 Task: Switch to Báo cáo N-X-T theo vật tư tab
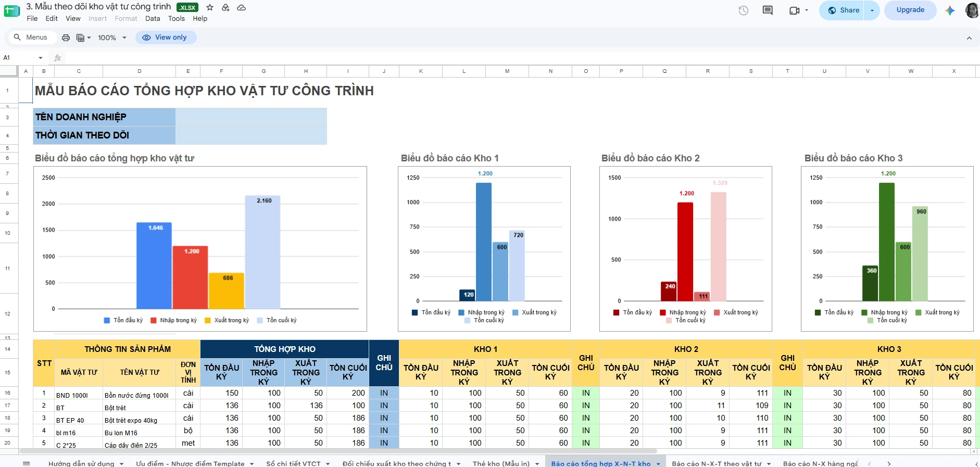tap(717, 463)
